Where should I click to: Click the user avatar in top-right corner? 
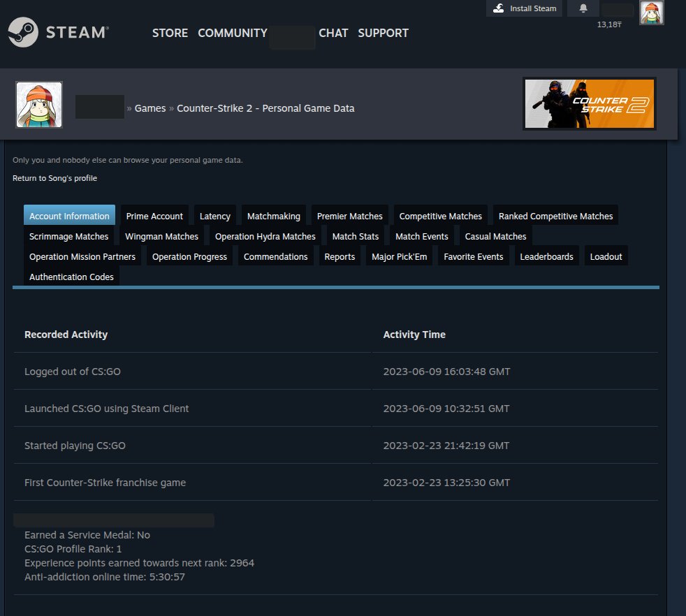click(x=651, y=13)
